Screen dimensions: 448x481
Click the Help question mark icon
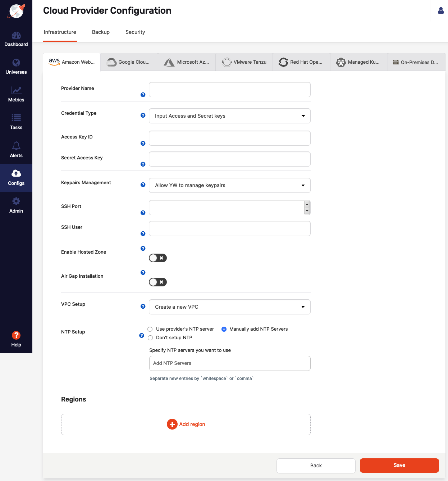16,335
